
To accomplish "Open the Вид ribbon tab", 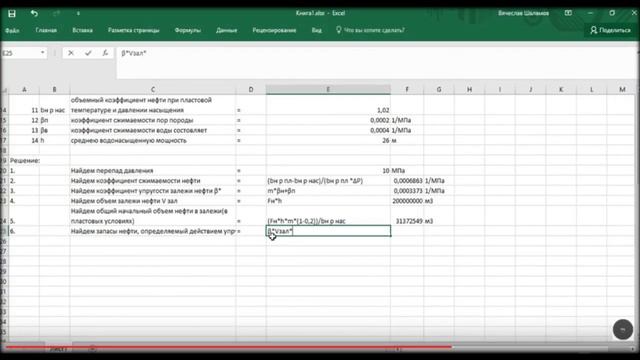I will 317,30.
